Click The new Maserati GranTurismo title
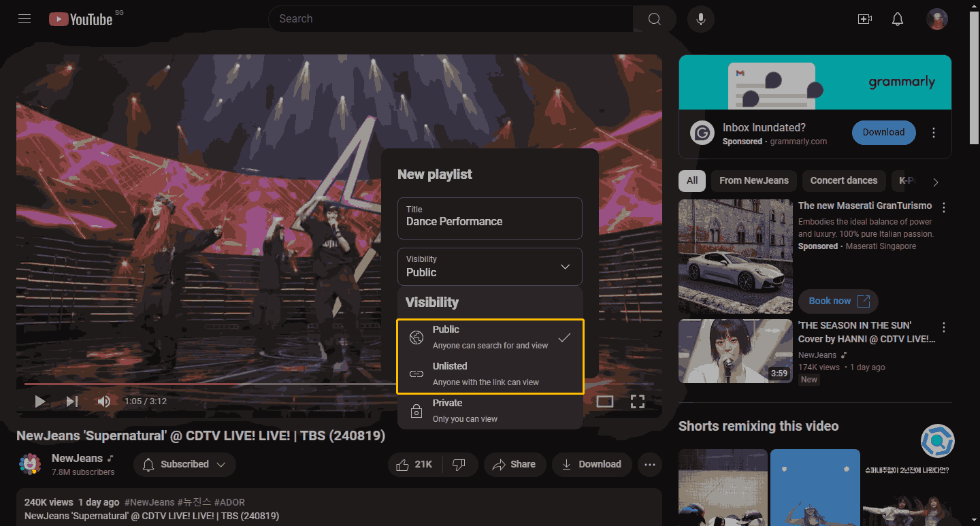Image resolution: width=980 pixels, height=526 pixels. click(865, 206)
